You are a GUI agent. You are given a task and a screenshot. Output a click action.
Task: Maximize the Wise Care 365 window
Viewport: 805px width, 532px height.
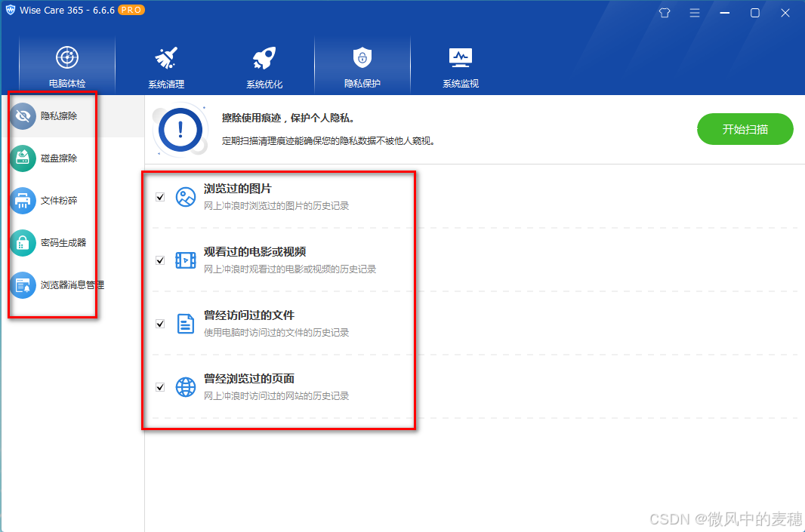coord(754,13)
